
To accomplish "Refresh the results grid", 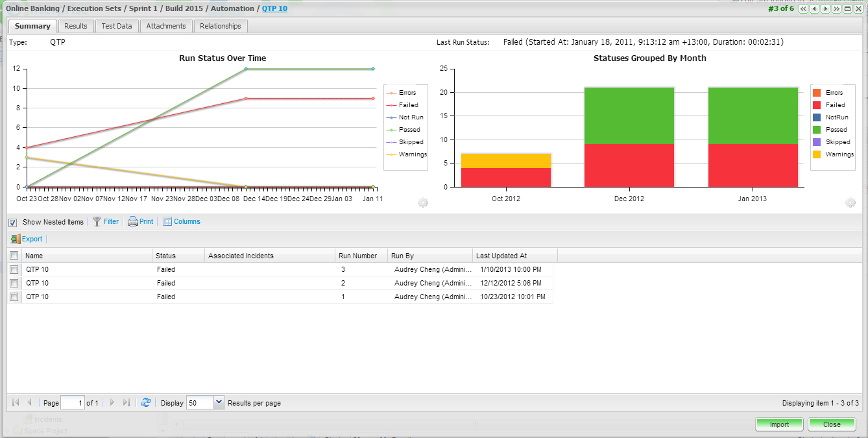I will click(146, 402).
